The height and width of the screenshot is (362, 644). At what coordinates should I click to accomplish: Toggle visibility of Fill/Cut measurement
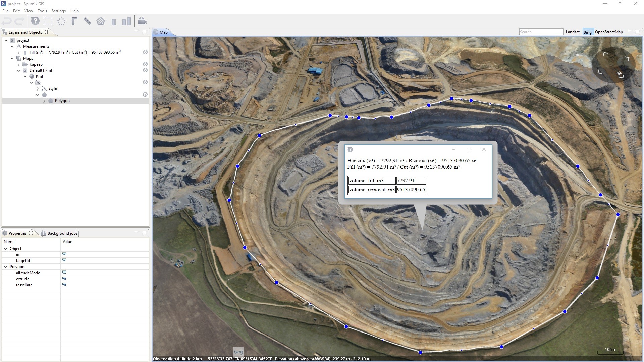(145, 52)
